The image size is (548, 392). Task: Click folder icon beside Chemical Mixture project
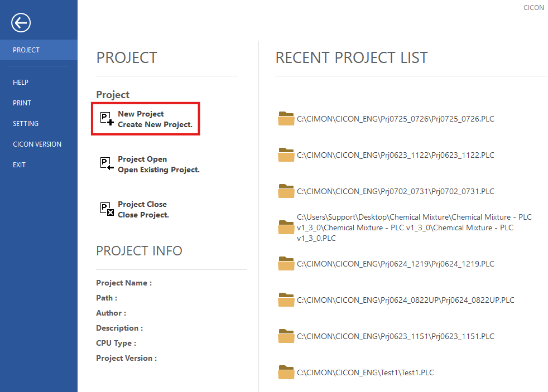pos(286,228)
